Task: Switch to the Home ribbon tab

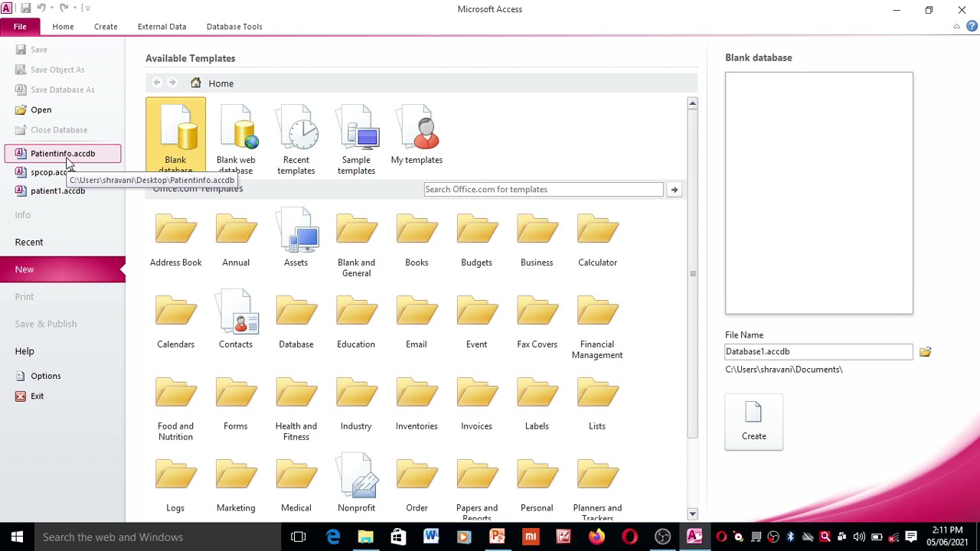Action: (63, 27)
